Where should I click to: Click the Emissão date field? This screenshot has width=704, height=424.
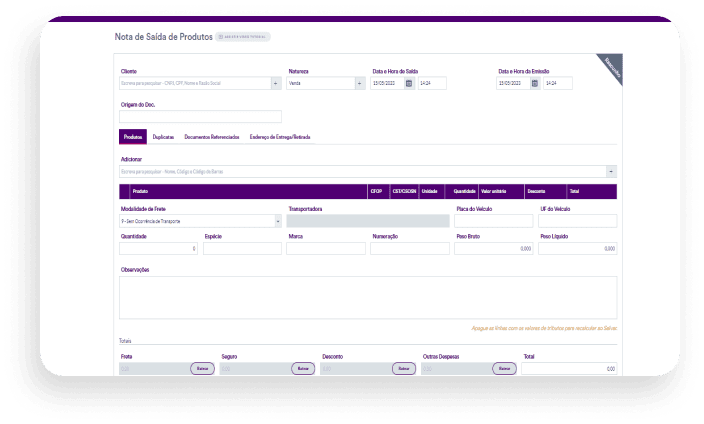(513, 83)
